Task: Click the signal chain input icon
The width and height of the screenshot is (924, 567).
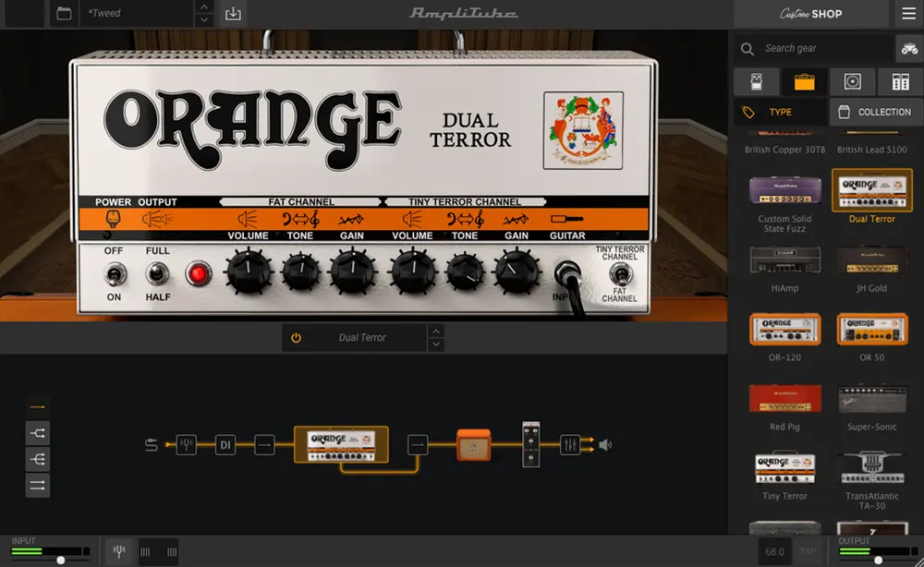Action: 152,444
